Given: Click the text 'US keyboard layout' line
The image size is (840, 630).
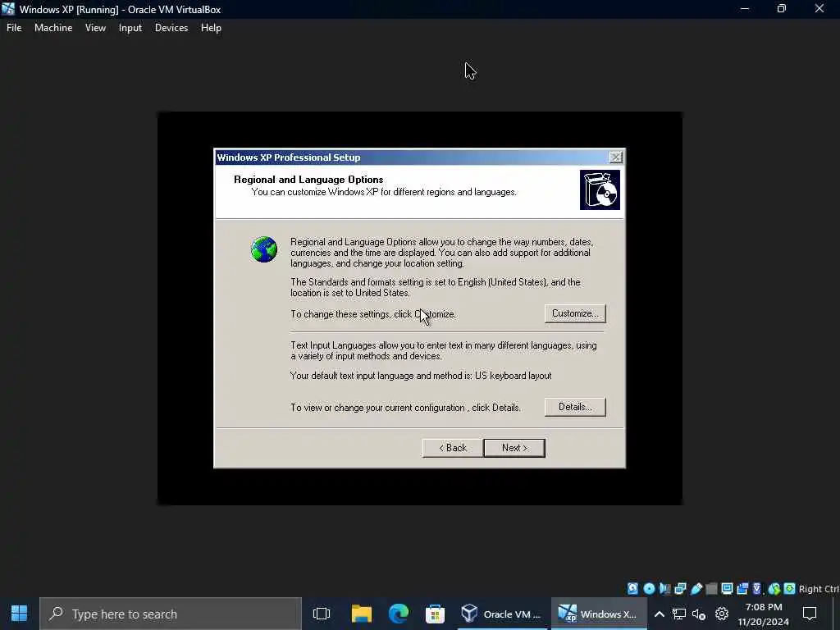Looking at the screenshot, I should [x=421, y=376].
